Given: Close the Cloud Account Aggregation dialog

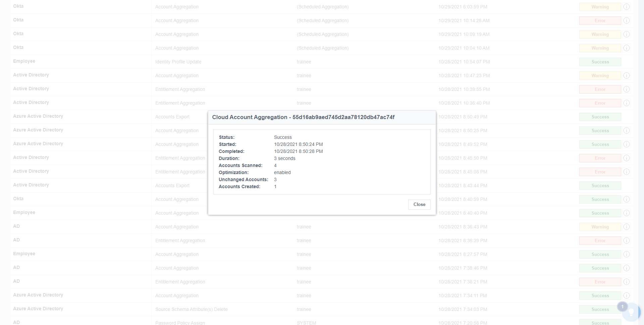Looking at the screenshot, I should (x=419, y=205).
